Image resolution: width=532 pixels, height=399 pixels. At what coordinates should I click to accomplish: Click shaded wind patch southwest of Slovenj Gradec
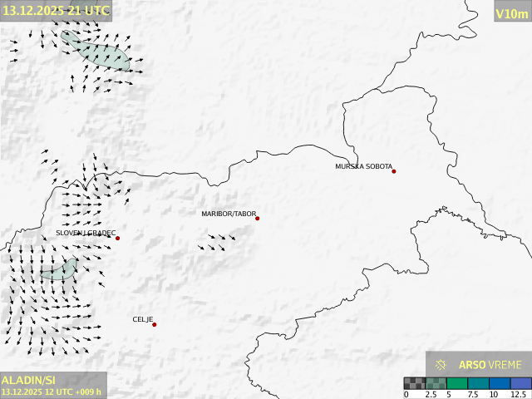(60, 269)
